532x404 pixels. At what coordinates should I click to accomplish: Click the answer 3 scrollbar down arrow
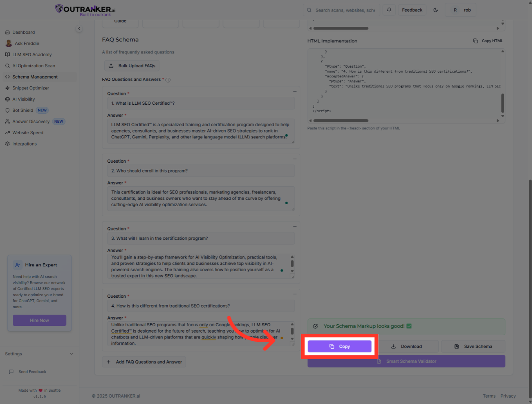pos(292,271)
